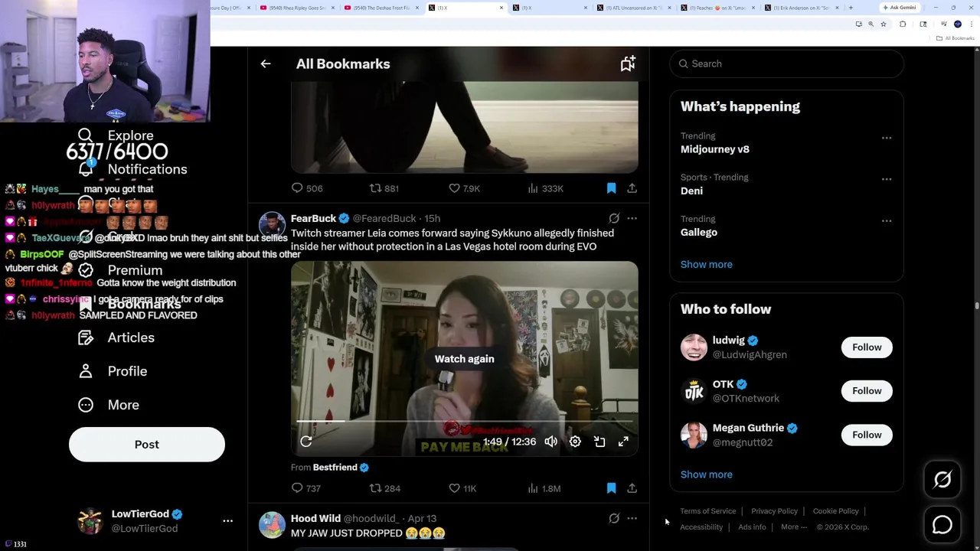The image size is (980, 551).
Task: Show more accounts to follow
Action: tap(706, 474)
